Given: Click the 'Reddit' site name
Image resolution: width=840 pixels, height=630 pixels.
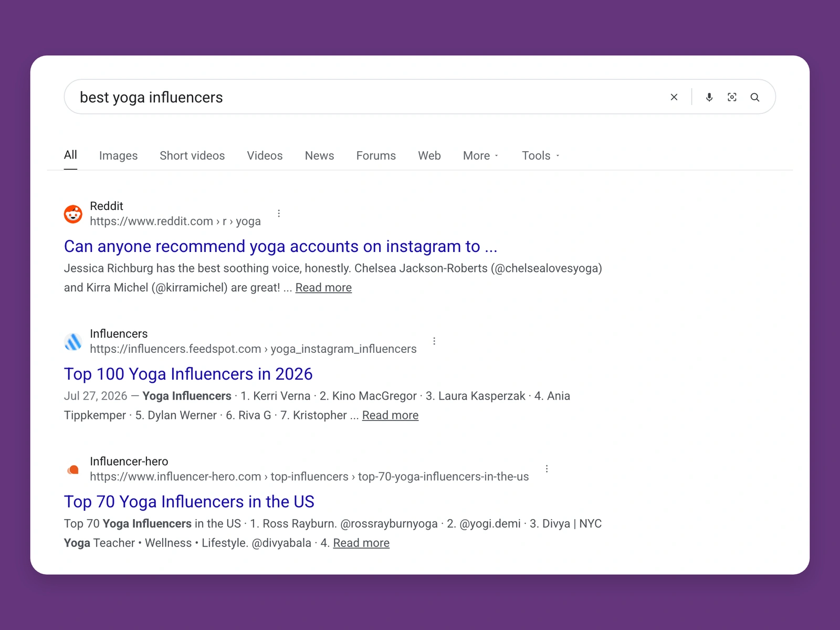Looking at the screenshot, I should [107, 206].
